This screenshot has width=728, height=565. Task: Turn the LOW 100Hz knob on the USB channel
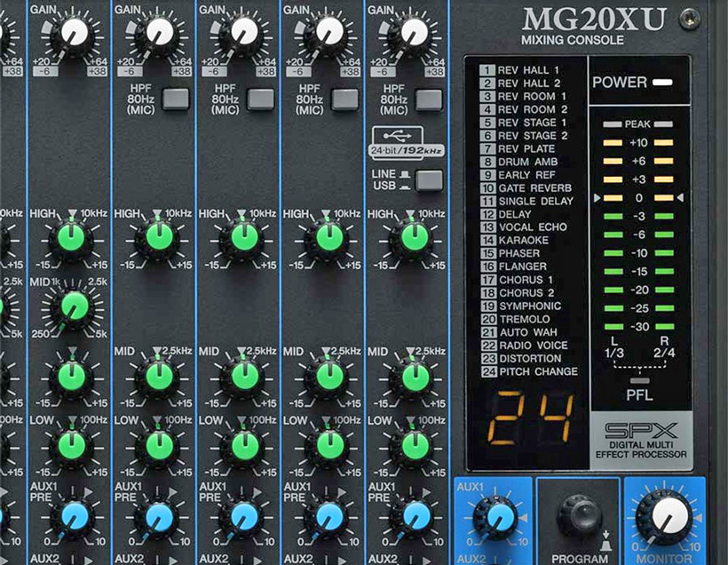coord(413,446)
